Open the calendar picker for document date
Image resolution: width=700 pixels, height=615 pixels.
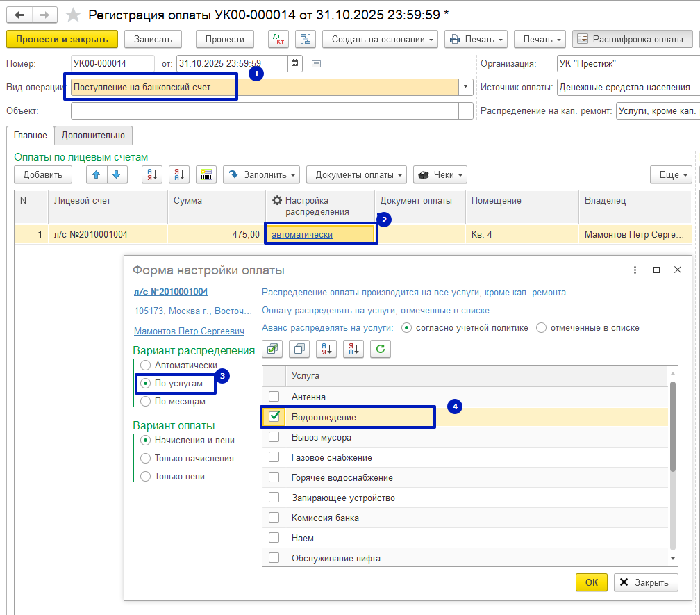(x=295, y=64)
